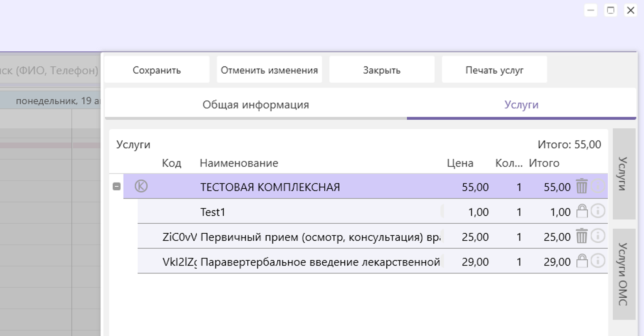This screenshot has height=336, width=644.
Task: Maximize the application window
Action: (x=611, y=10)
